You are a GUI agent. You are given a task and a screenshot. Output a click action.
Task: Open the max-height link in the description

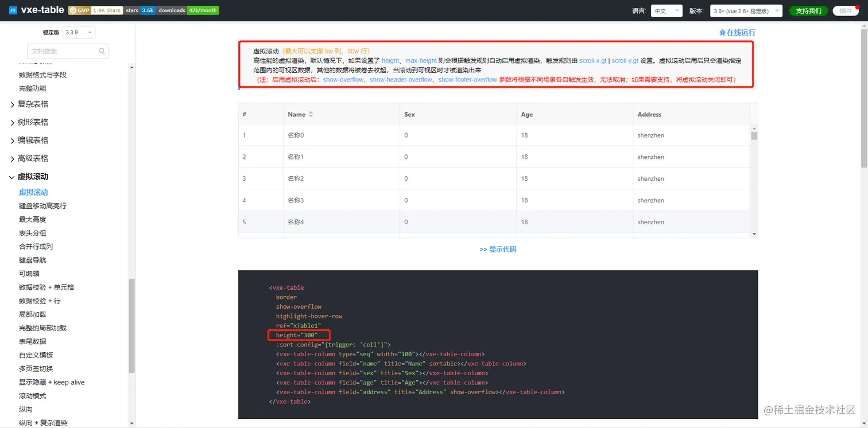(421, 60)
